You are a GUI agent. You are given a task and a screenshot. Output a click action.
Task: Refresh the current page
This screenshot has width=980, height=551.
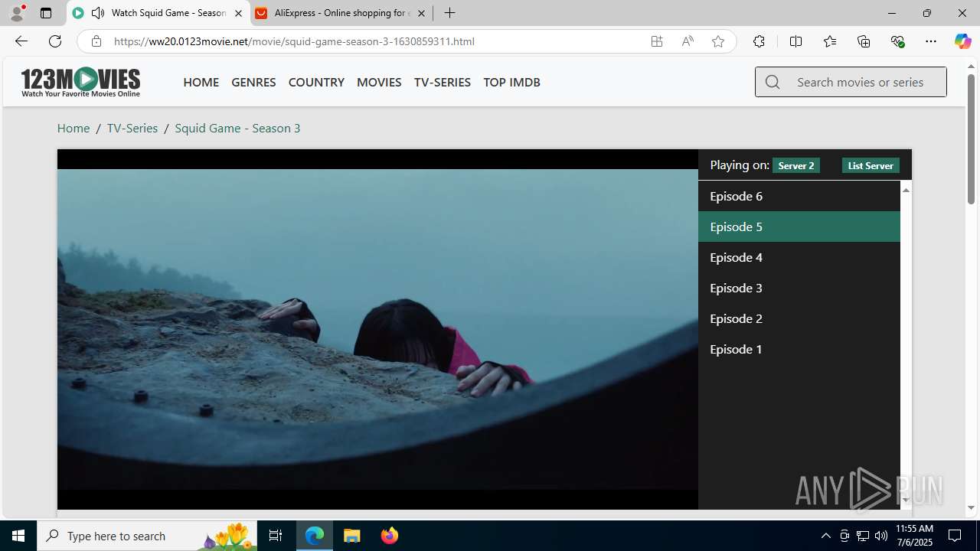pos(55,41)
